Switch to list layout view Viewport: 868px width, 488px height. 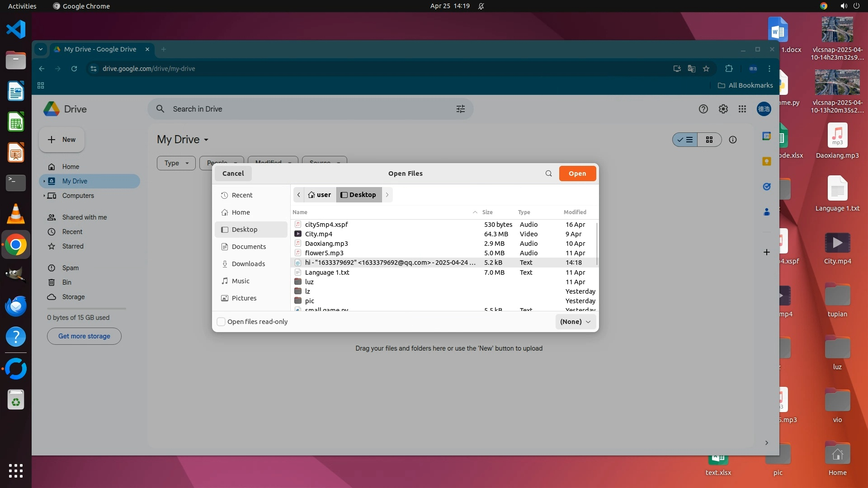685,140
